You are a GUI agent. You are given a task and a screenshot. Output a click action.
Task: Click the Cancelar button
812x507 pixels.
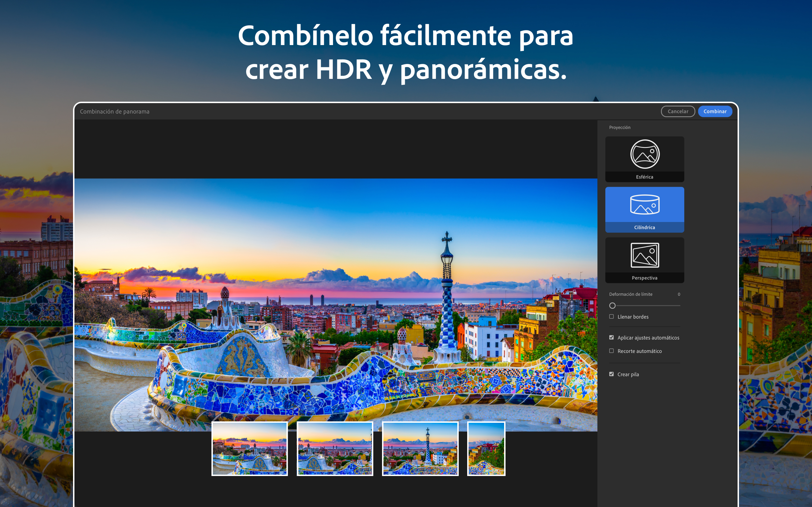[x=678, y=111]
